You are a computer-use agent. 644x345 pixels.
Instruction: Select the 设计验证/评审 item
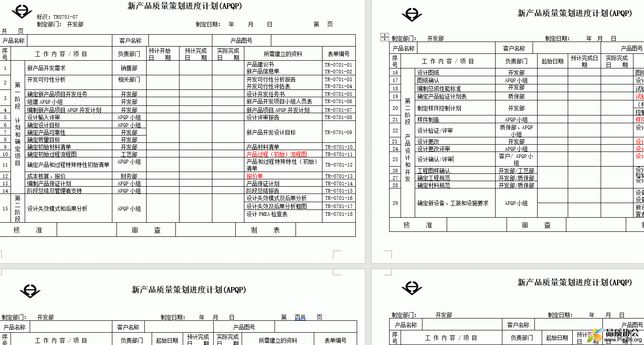pyautogui.click(x=435, y=131)
